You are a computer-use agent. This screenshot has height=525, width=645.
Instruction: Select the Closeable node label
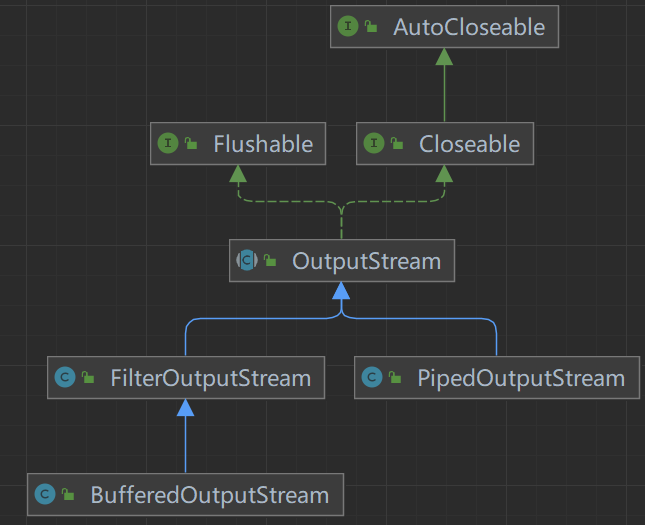tap(469, 144)
